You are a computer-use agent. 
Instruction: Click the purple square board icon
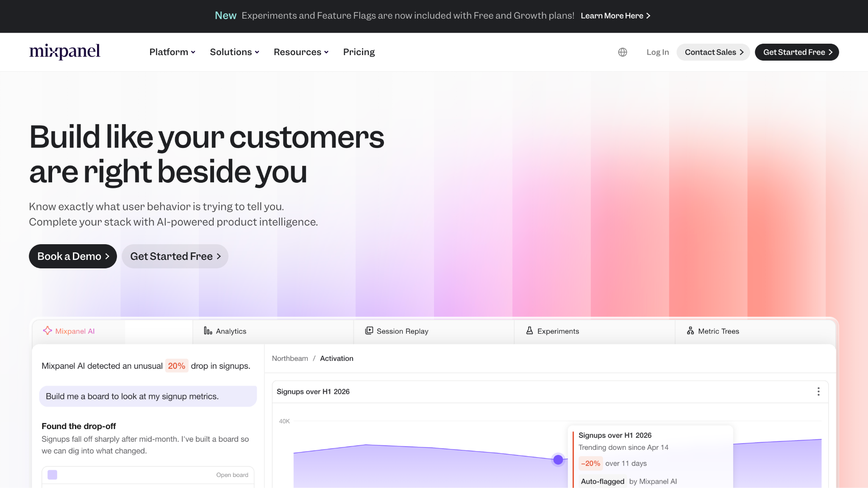point(53,475)
